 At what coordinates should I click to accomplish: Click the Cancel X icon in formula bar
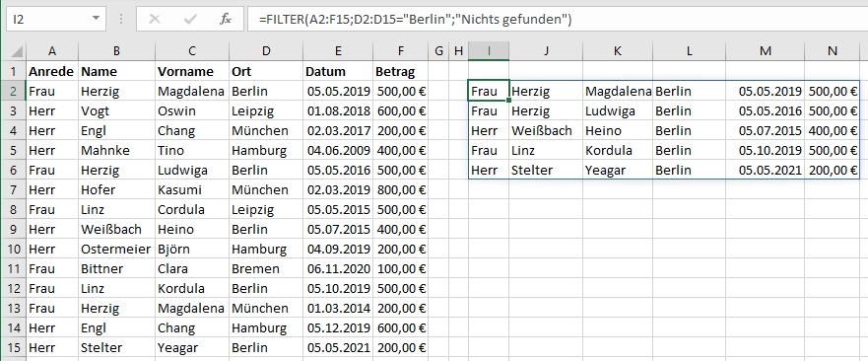155,20
